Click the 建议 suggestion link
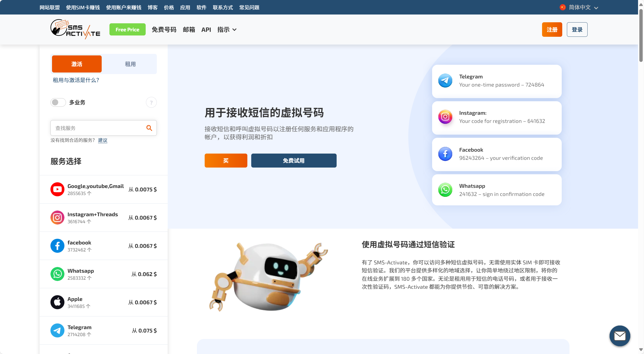This screenshot has width=644, height=354. click(103, 140)
